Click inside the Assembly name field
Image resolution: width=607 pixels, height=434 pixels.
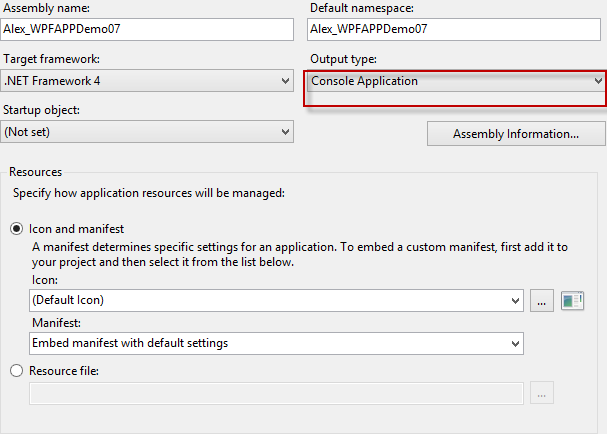(x=147, y=29)
